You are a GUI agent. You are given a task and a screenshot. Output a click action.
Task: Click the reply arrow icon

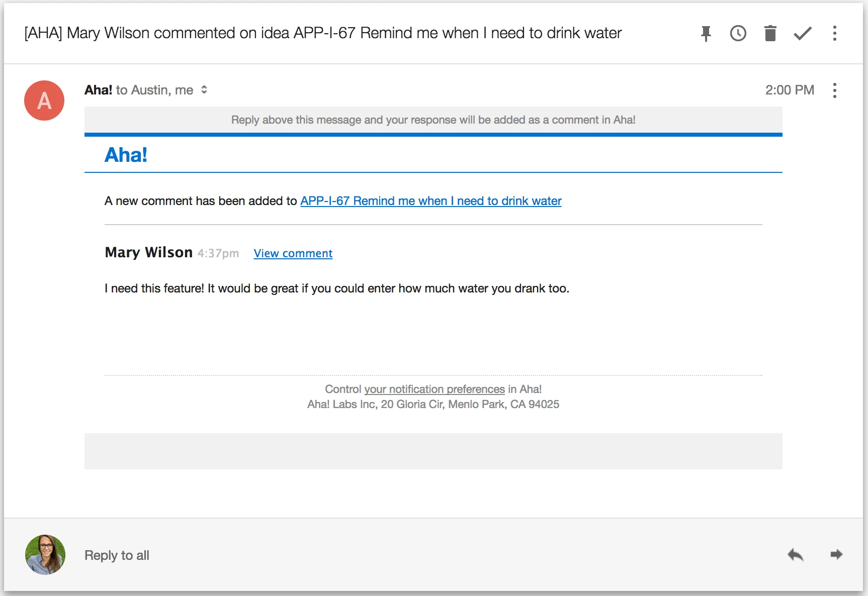coord(796,555)
